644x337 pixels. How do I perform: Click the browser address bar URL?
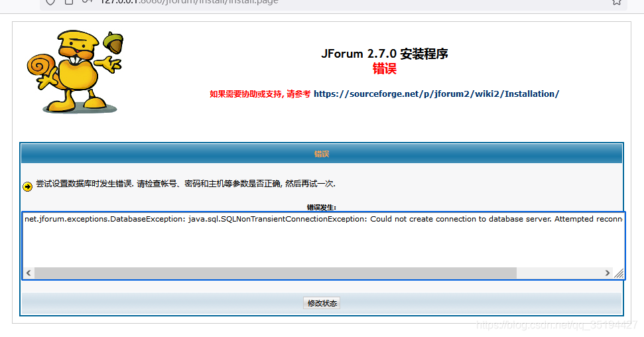click(189, 2)
